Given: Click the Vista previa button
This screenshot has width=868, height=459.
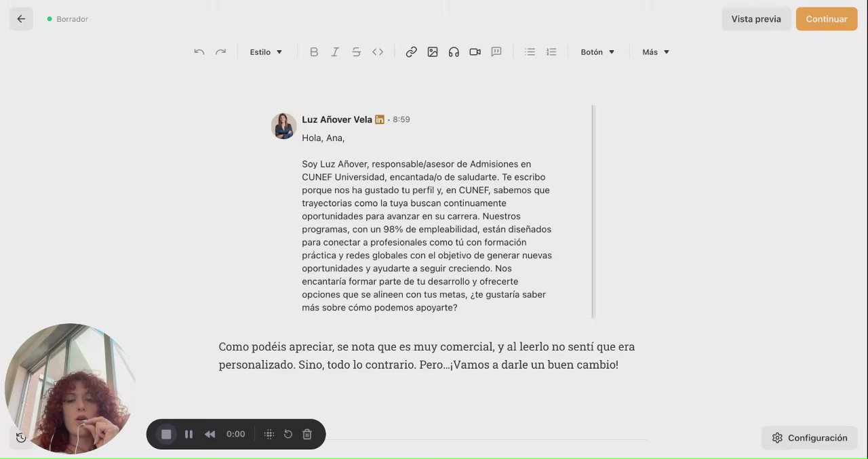Looking at the screenshot, I should [x=756, y=19].
